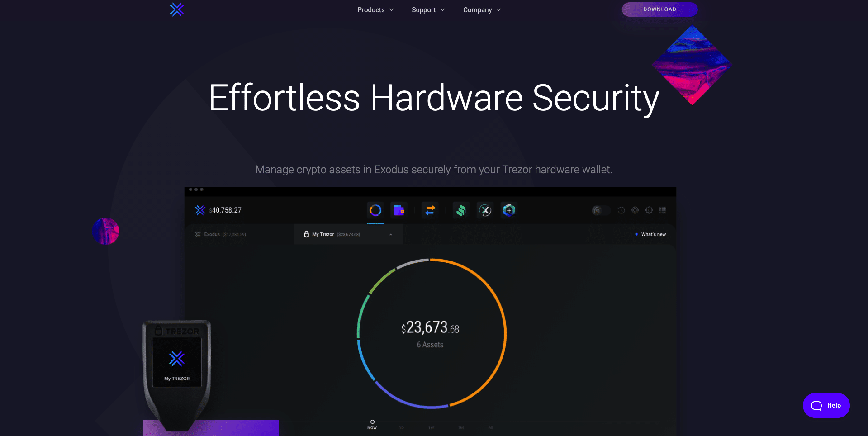Click the 6 Assets label
This screenshot has width=868, height=436.
coord(430,345)
